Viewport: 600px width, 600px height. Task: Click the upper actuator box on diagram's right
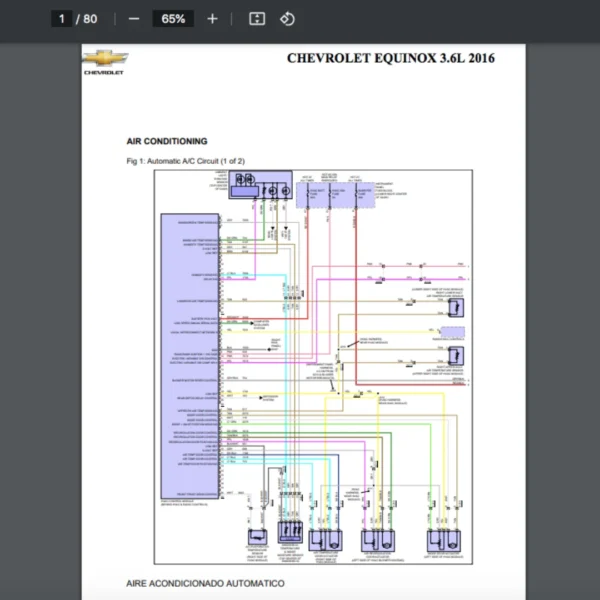pyautogui.click(x=455, y=307)
